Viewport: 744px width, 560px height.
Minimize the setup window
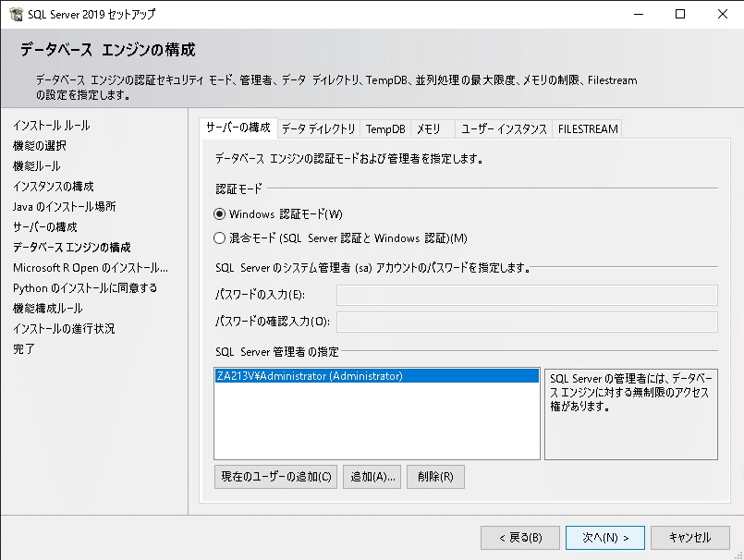tap(639, 14)
